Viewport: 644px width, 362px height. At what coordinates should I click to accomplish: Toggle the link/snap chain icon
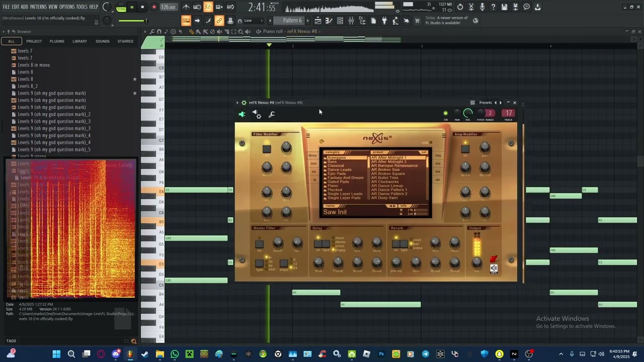(219, 21)
